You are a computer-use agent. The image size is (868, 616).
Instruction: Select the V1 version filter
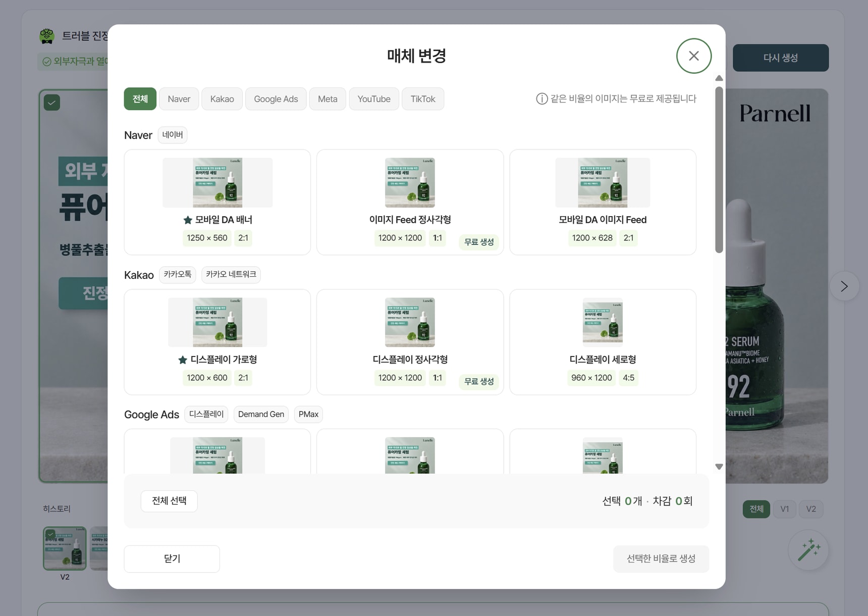point(785,509)
